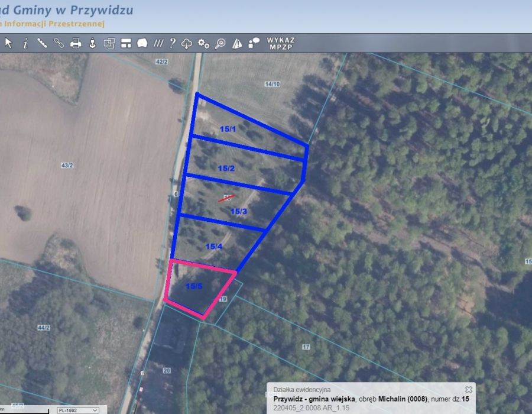Open the layout panels icon
Viewport: 532px width, 414px height.
click(x=125, y=43)
